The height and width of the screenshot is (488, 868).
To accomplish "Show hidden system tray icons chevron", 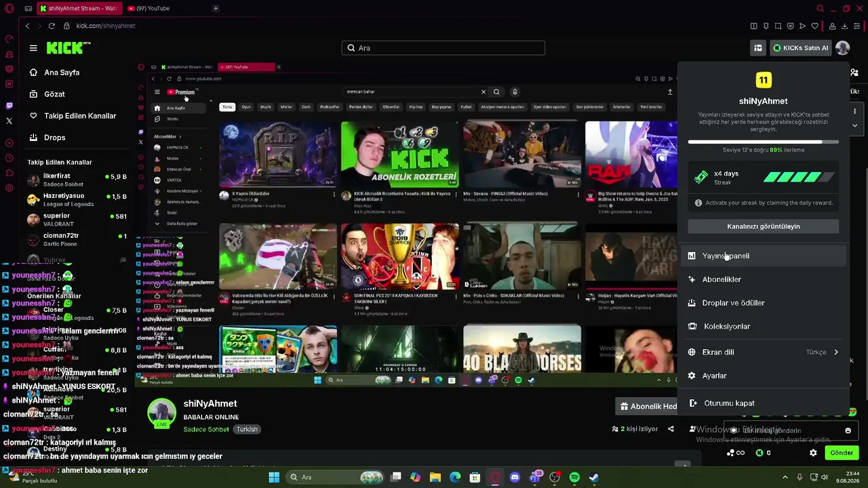I will (785, 477).
